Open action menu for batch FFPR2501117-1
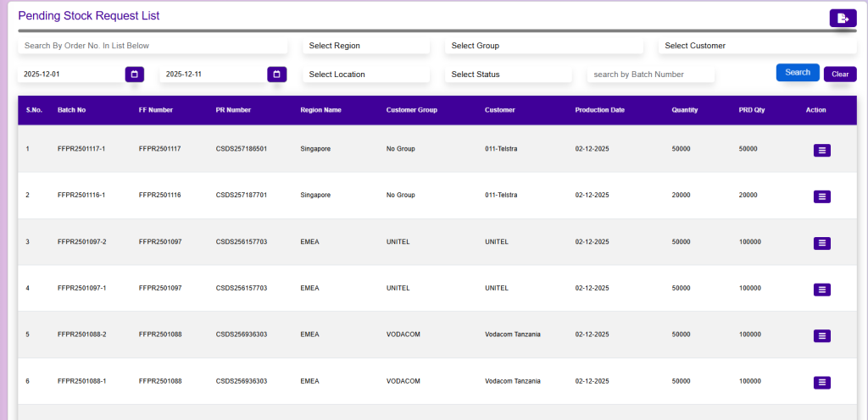 (x=821, y=151)
